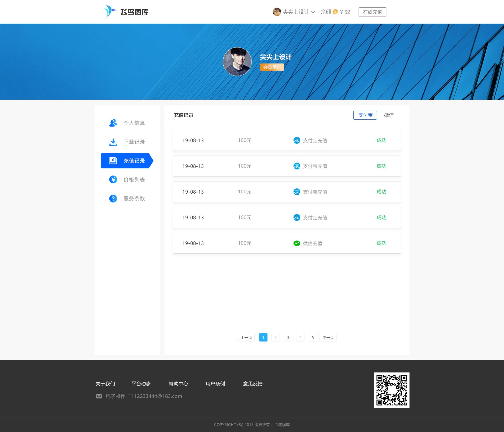Switch to the 支付宝 filter tab

(365, 115)
